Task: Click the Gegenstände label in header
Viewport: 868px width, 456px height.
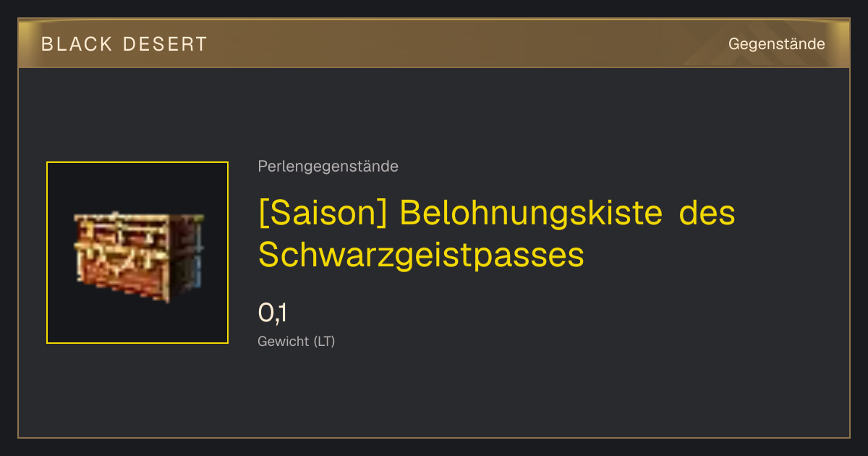Action: click(776, 44)
